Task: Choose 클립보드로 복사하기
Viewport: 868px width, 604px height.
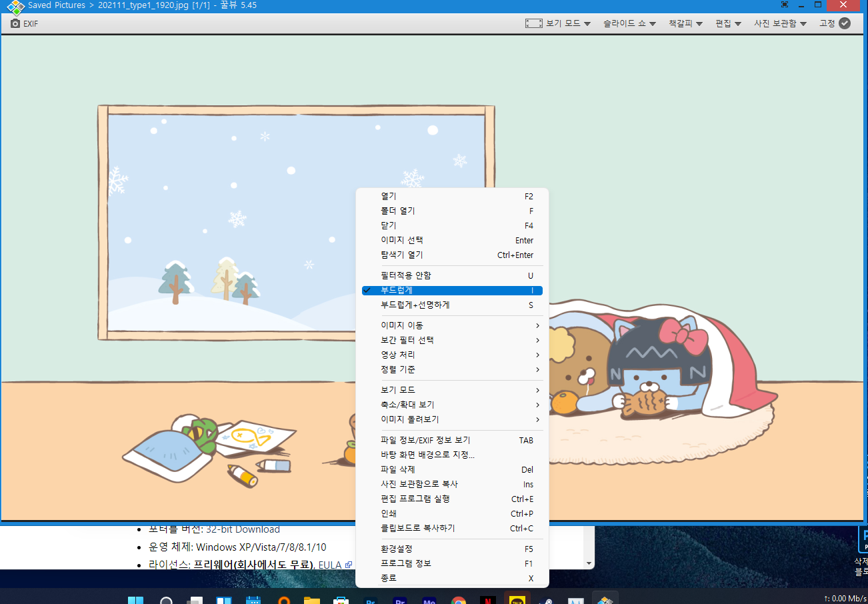Action: 453,528
